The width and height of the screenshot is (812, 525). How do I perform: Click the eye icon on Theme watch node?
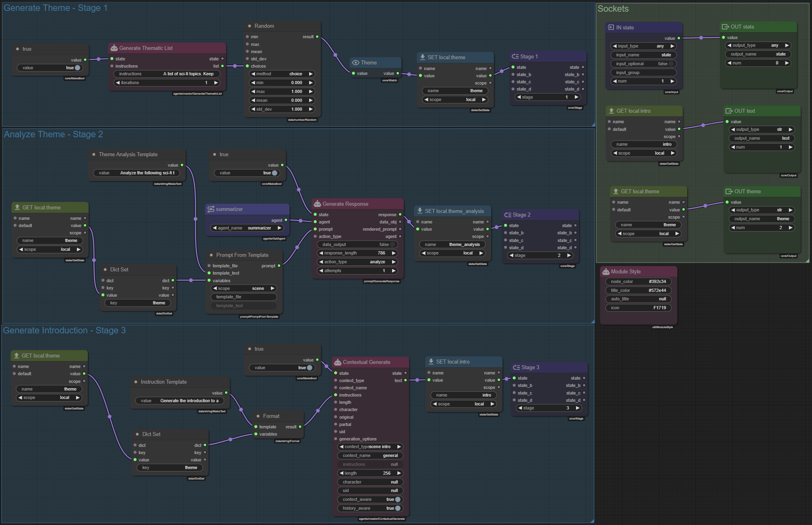pyautogui.click(x=355, y=62)
